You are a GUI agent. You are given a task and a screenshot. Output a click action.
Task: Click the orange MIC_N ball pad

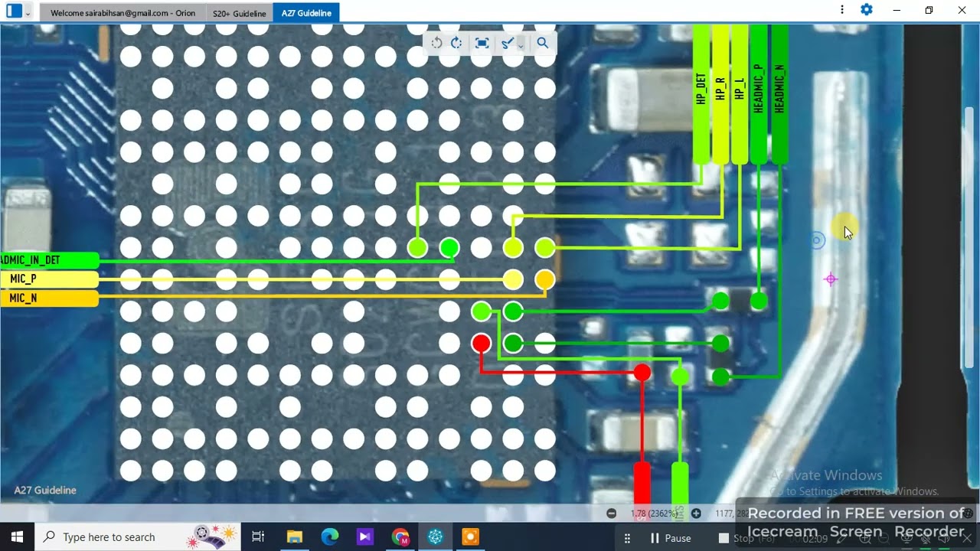[x=544, y=279]
